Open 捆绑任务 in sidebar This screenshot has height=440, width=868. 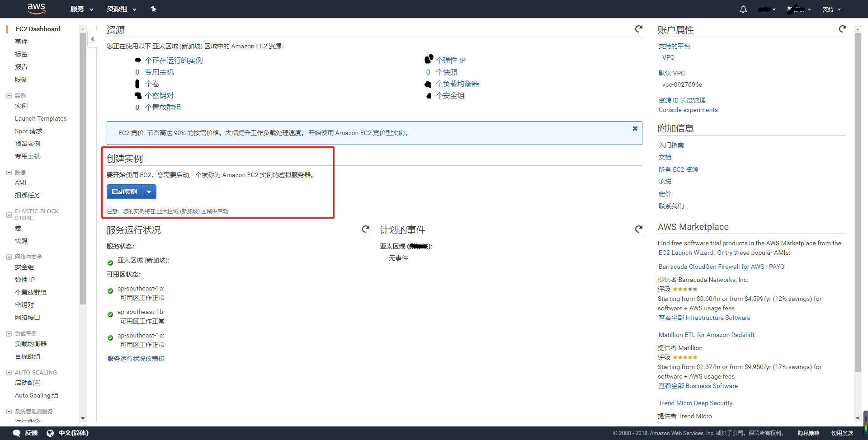tap(28, 195)
